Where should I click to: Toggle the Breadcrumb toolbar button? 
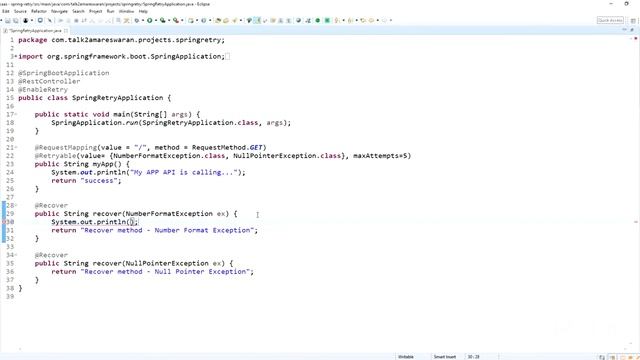[x=249, y=20]
